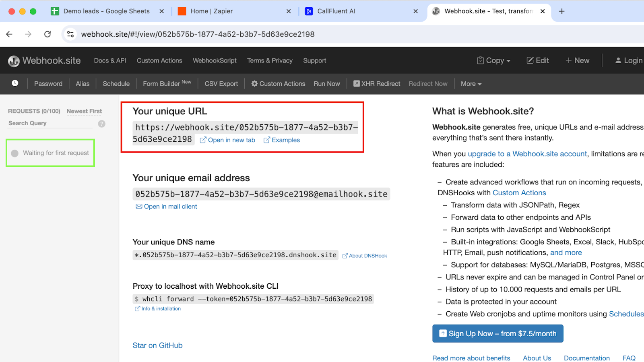Click the help question mark beside Search Query
644x362 pixels.
pyautogui.click(x=102, y=124)
